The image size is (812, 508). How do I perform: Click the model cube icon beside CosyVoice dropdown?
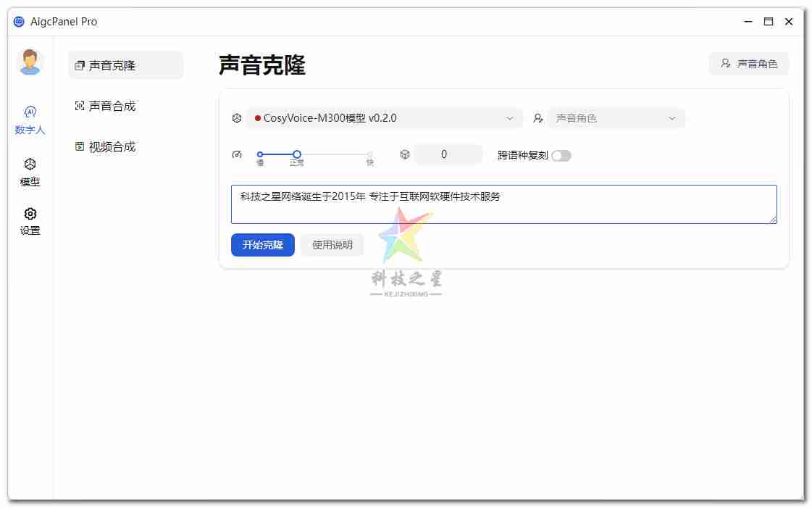237,117
